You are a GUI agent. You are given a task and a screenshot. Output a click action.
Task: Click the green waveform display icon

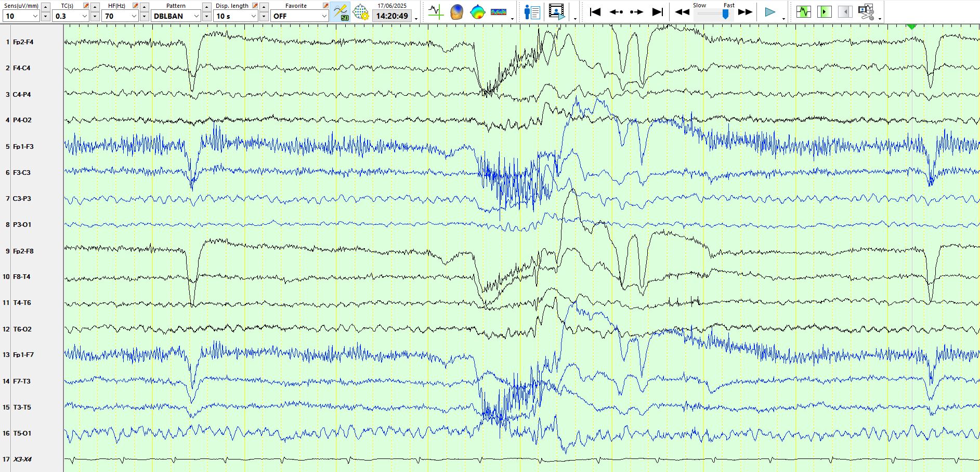click(x=804, y=11)
